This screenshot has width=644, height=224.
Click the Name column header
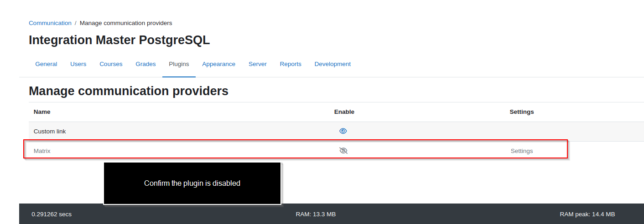[42, 112]
